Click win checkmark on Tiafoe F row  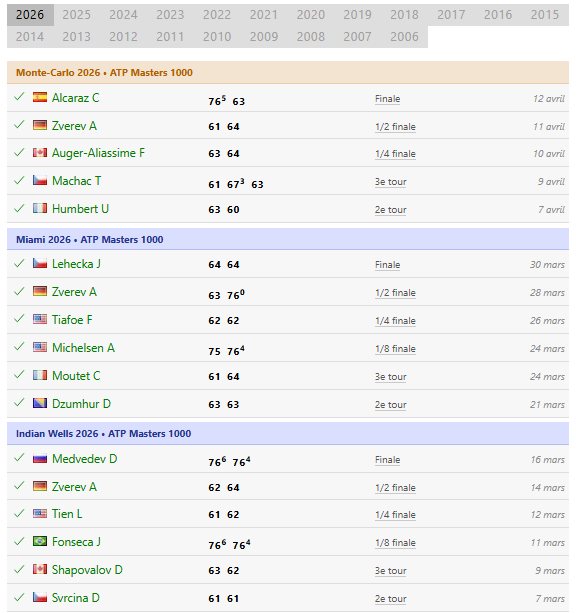(19, 319)
